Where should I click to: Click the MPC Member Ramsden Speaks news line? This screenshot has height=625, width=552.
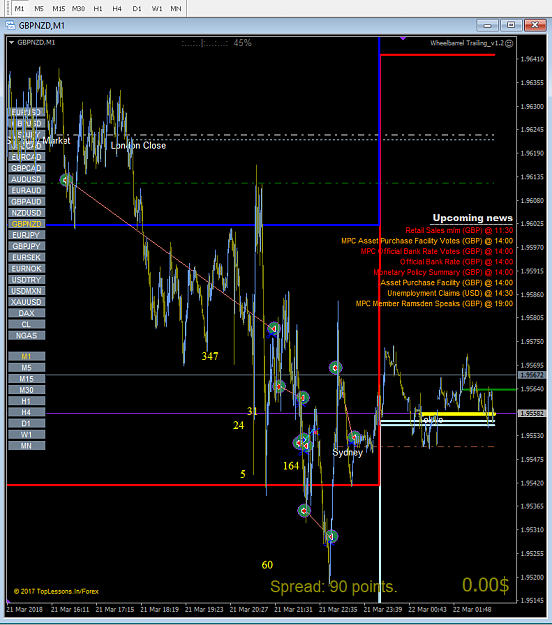coord(434,304)
